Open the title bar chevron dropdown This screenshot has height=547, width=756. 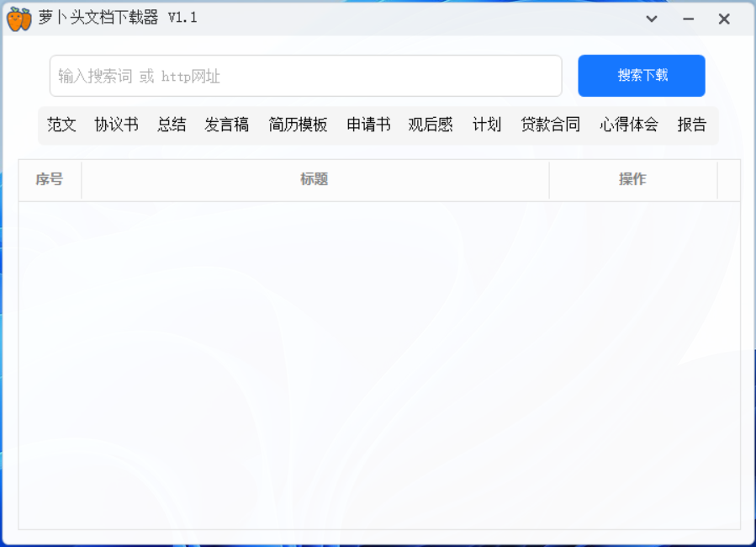(652, 18)
